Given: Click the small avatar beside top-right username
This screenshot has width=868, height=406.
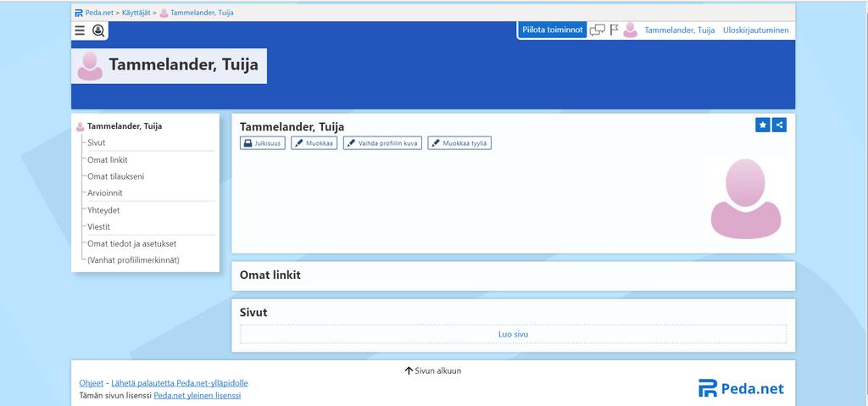Looking at the screenshot, I should 630,30.
